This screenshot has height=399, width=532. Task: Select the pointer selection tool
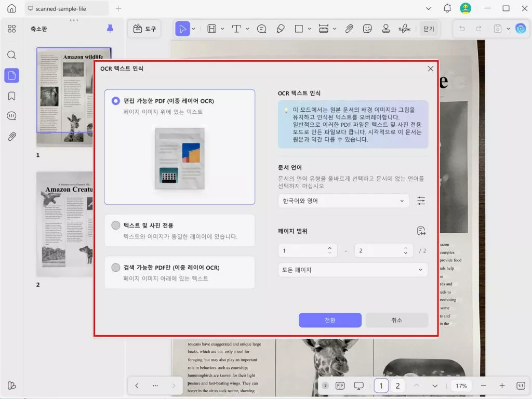(x=182, y=29)
